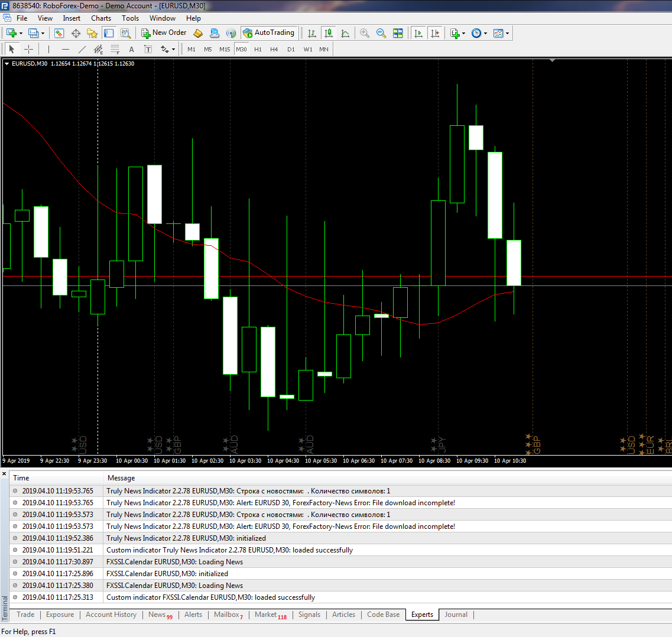
Task: Open the Account History tab
Action: [x=111, y=615]
